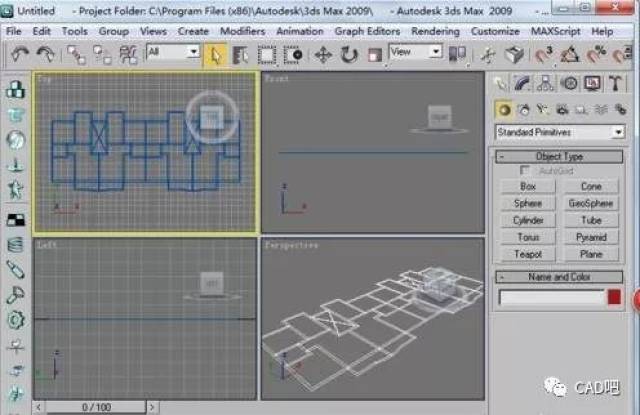Click the Select and Manipulate icon
640x415 pixels.
click(487, 55)
